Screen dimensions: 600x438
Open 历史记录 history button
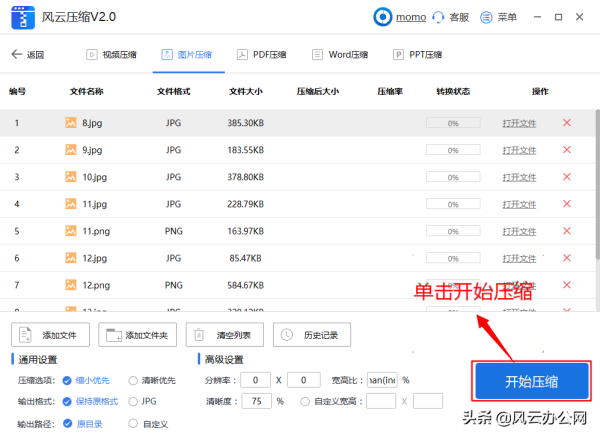coord(312,335)
